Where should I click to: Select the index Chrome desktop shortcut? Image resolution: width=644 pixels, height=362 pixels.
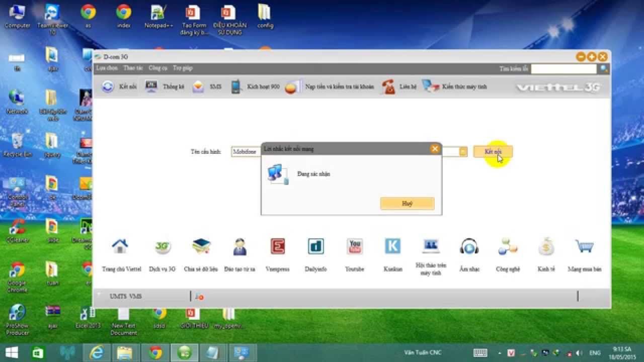124,17
